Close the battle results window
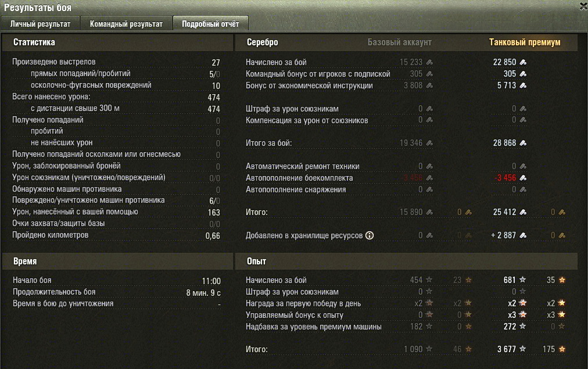Viewport: 588px width, 369px height. [583, 6]
